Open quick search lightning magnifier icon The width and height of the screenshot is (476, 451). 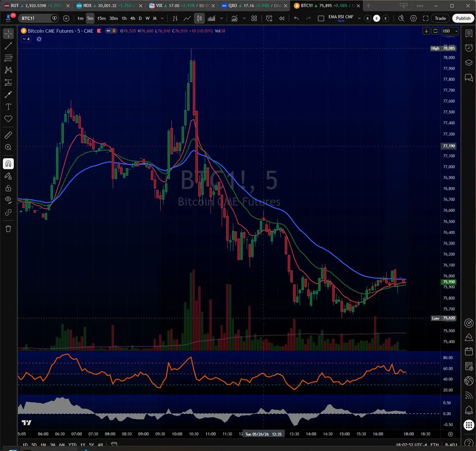point(401,18)
